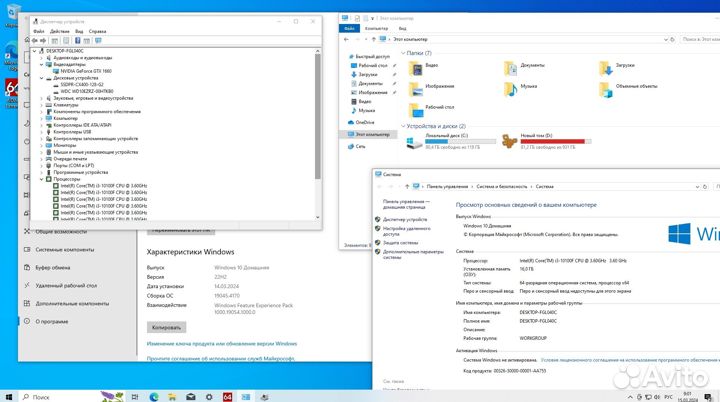The height and width of the screenshot is (402, 720).
Task: Collapse the DESKTOP-FGL040C root node
Action: click(34, 51)
